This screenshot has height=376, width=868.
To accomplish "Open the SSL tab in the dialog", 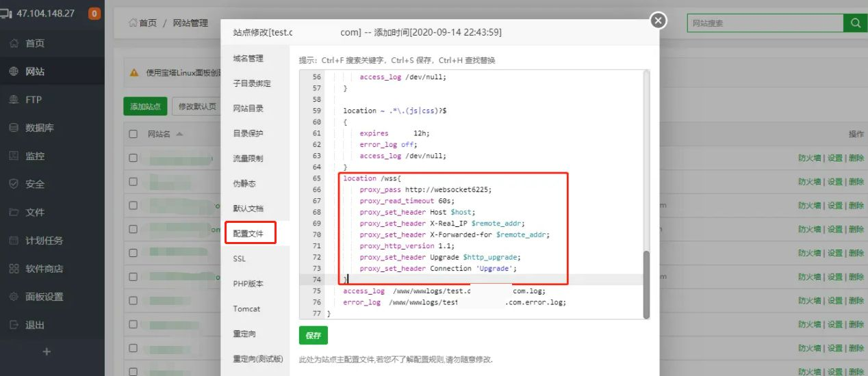I will coord(239,258).
